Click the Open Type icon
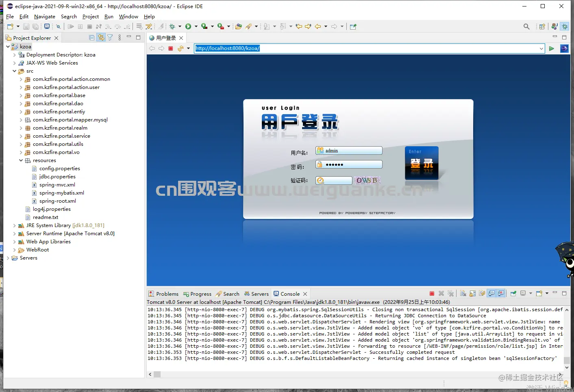 pos(239,26)
